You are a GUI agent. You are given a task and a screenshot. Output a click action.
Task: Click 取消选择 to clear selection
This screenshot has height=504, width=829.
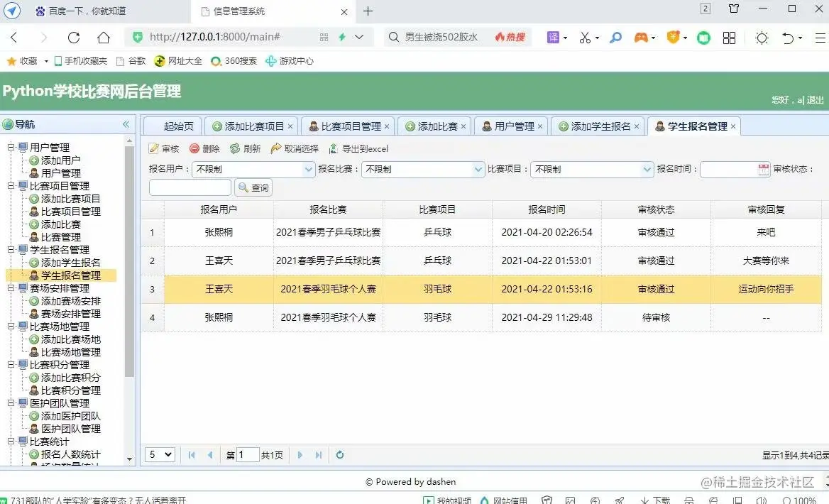(x=295, y=148)
